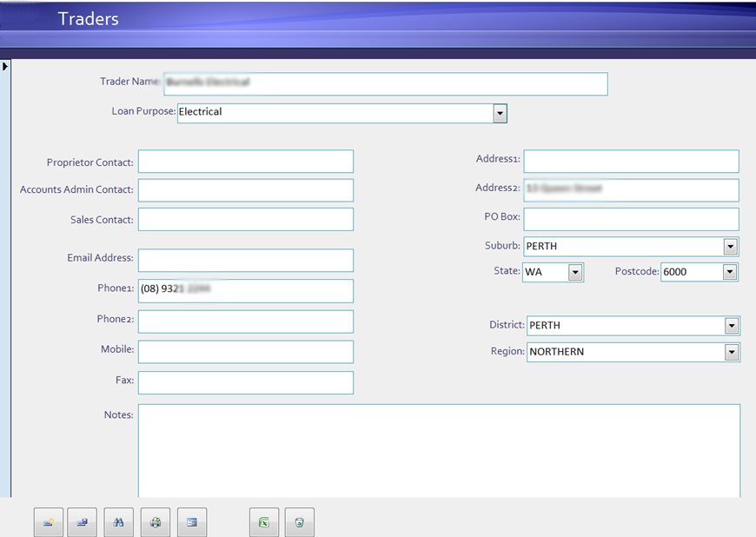The image size is (756, 537).
Task: Click the Email Address field
Action: coord(245,261)
